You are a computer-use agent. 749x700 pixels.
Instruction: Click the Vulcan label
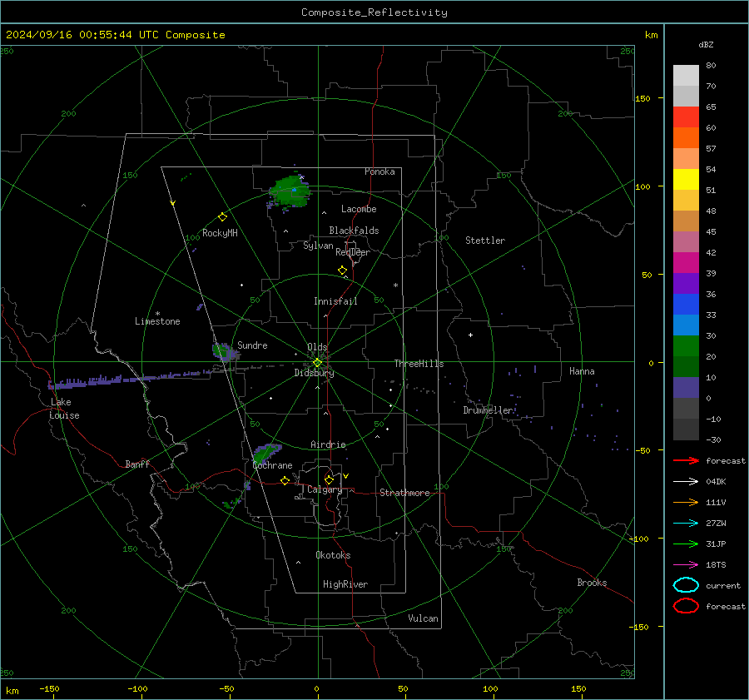[x=424, y=618]
